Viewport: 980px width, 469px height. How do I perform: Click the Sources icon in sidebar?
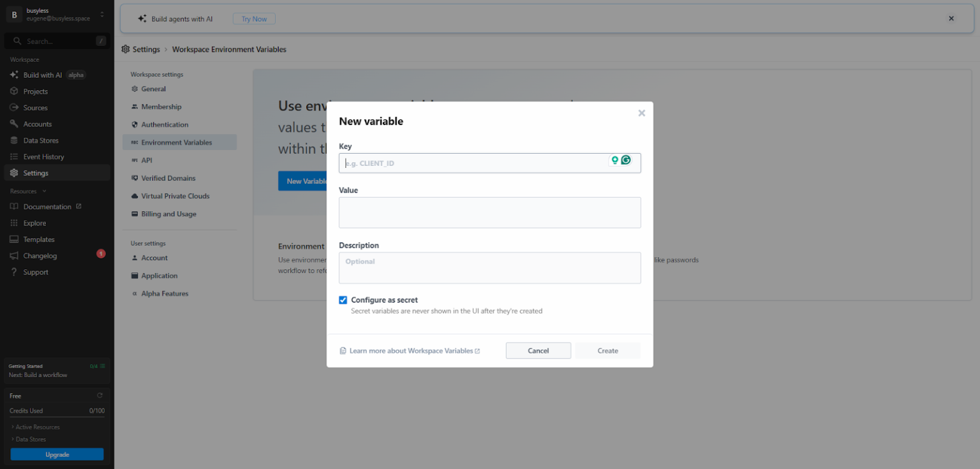point(14,108)
